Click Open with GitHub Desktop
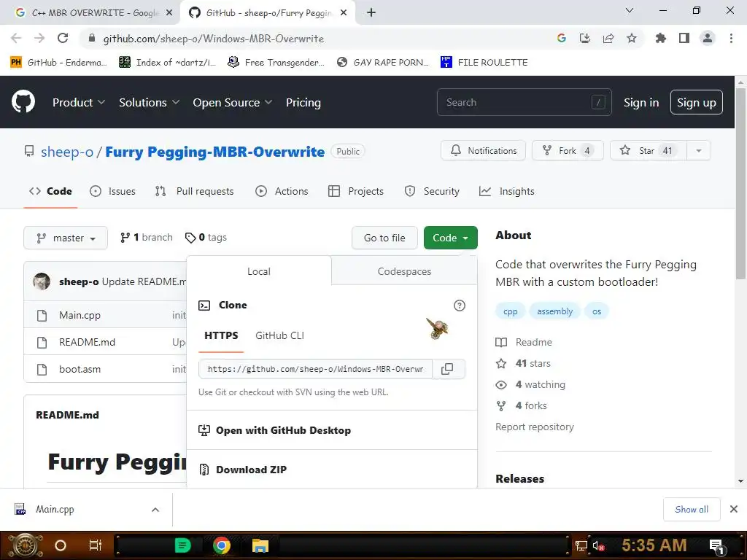747x560 pixels. [x=274, y=430]
